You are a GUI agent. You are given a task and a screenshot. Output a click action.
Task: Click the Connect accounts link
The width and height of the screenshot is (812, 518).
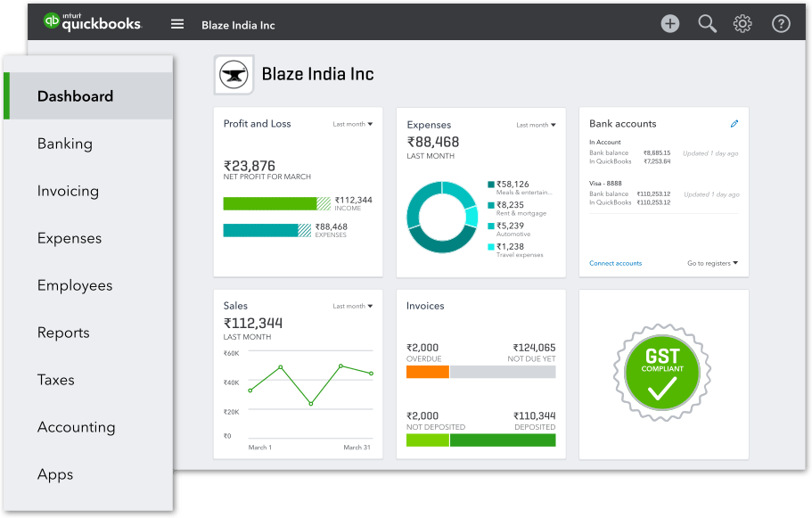click(x=615, y=263)
